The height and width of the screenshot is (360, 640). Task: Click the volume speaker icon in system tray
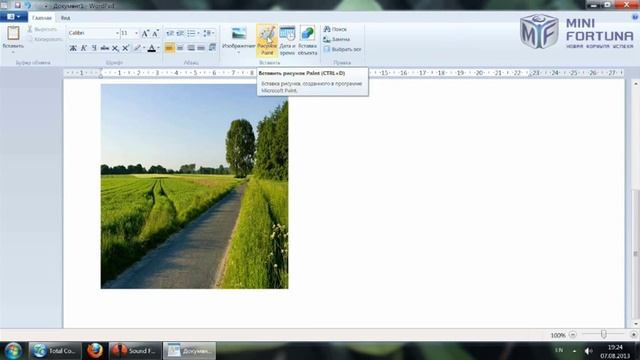coord(588,351)
